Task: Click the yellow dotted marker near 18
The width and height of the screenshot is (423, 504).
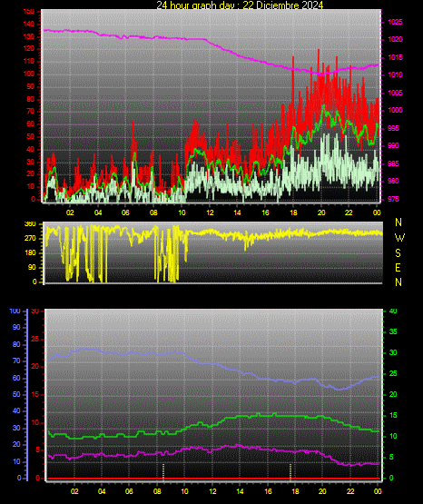Action: pyautogui.click(x=290, y=472)
